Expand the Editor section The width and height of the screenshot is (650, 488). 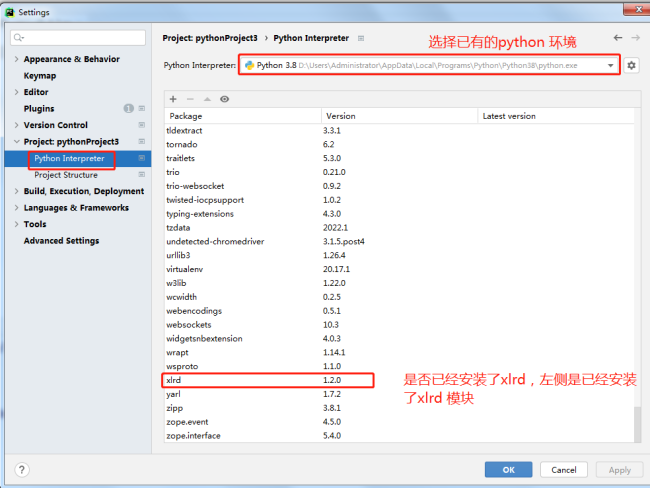(x=17, y=92)
